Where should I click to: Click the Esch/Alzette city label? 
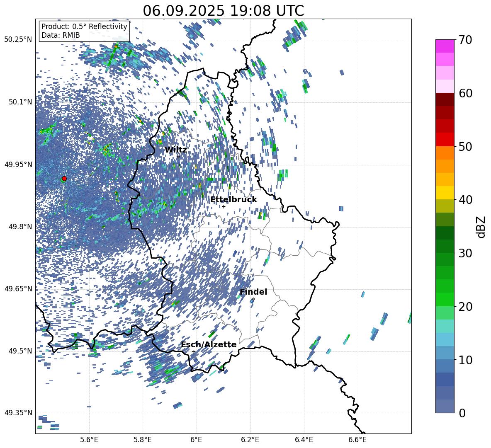(x=209, y=344)
